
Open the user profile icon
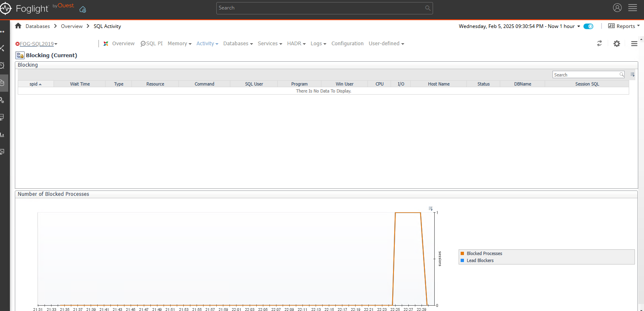coord(617,8)
